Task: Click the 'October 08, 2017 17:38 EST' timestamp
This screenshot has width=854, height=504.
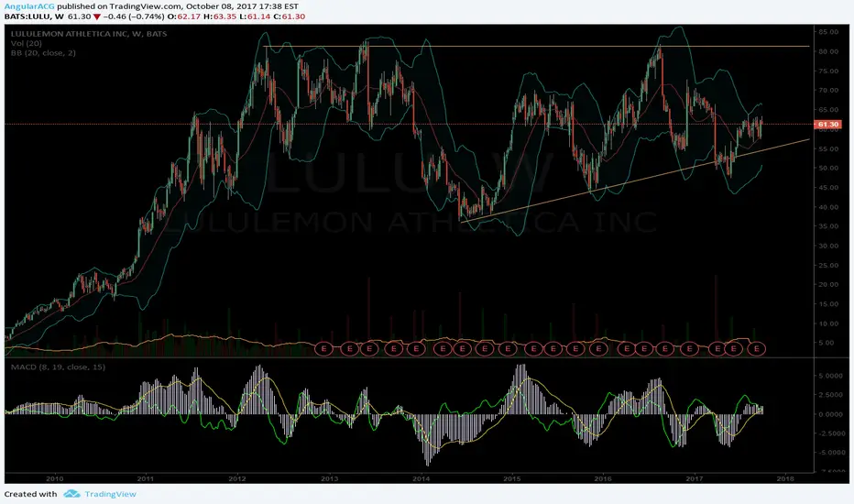Action: coord(242,6)
